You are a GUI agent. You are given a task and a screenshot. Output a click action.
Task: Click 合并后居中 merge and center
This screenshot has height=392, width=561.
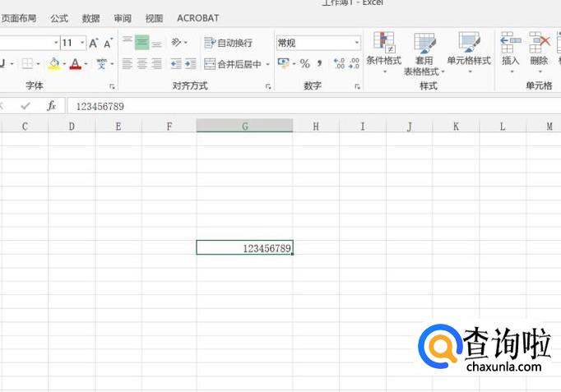[x=233, y=64]
